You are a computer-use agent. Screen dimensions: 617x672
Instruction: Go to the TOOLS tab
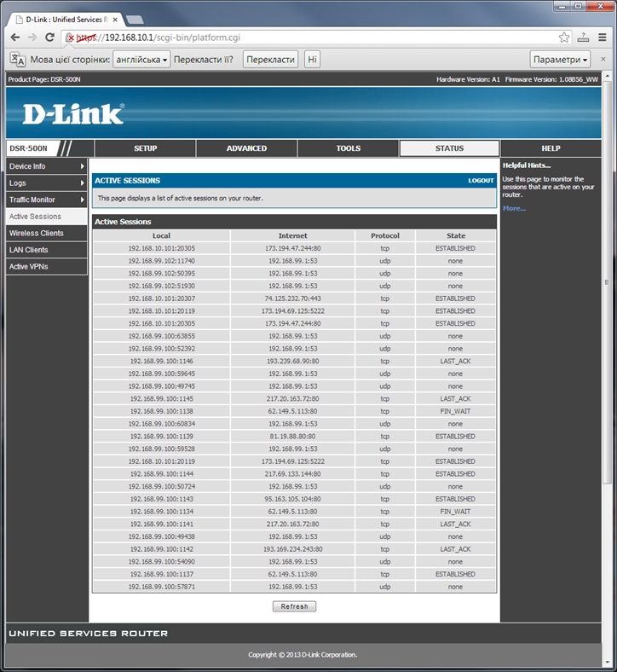[x=348, y=148]
